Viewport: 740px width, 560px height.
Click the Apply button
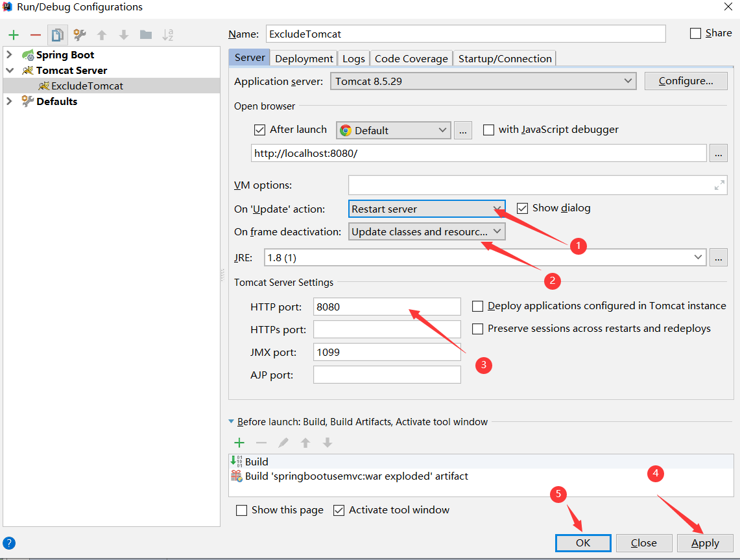point(705,543)
